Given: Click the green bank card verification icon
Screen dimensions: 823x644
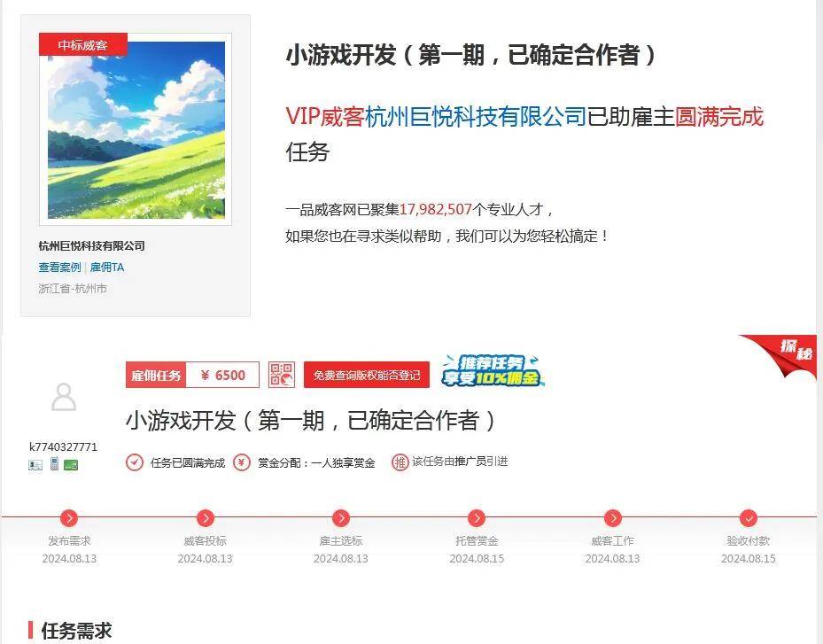Looking at the screenshot, I should [x=70, y=465].
